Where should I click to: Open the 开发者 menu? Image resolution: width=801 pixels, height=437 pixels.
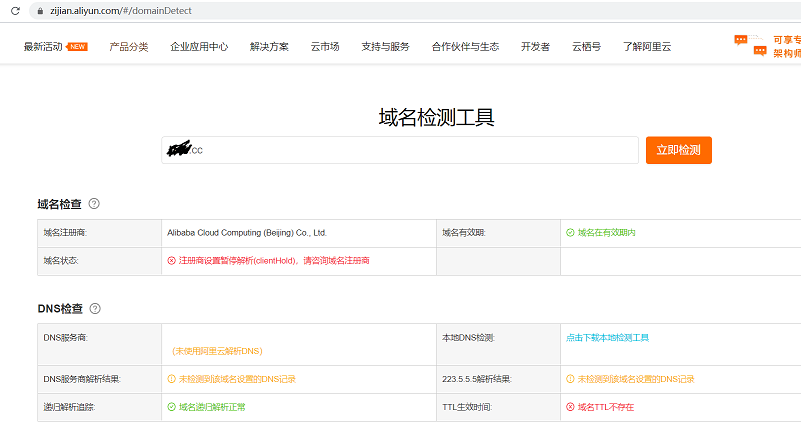[x=535, y=47]
